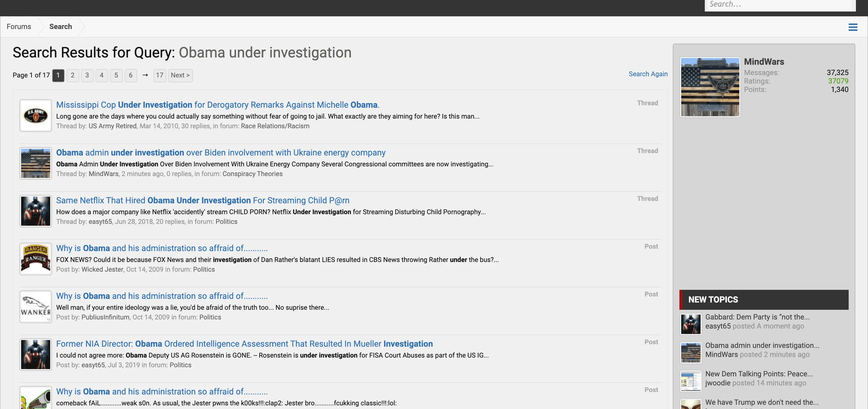This screenshot has height=409, width=868.
Task: Select current page 1 button
Action: 58,75
